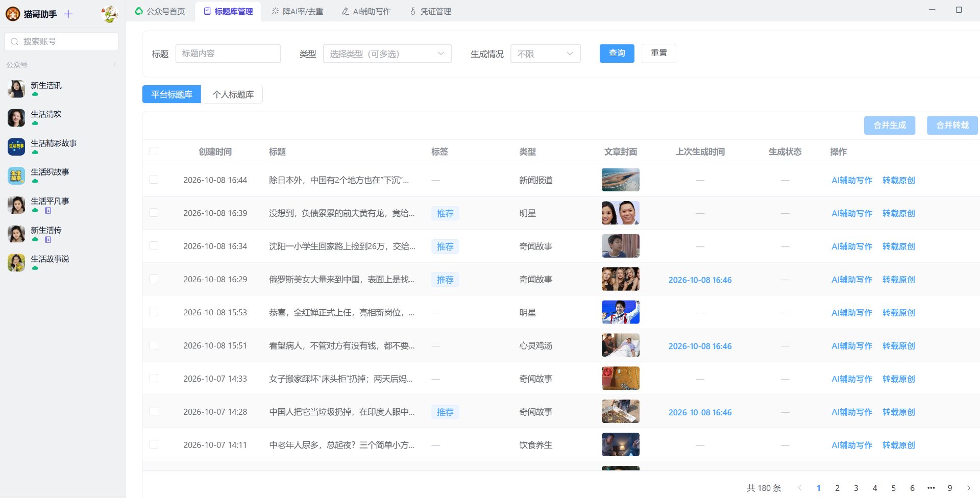Go to page 9 of results
Screen dimensions: 980x498
click(x=950, y=488)
